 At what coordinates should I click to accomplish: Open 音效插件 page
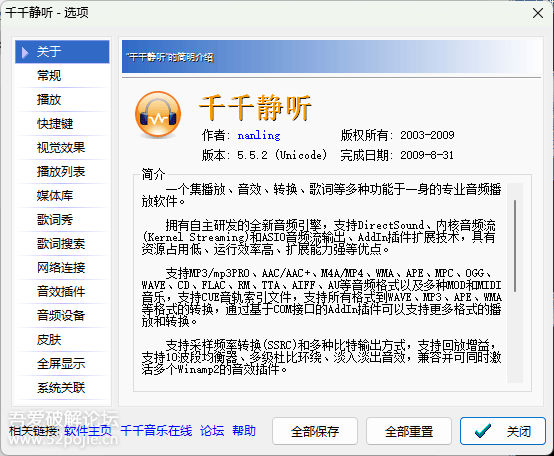click(x=62, y=292)
